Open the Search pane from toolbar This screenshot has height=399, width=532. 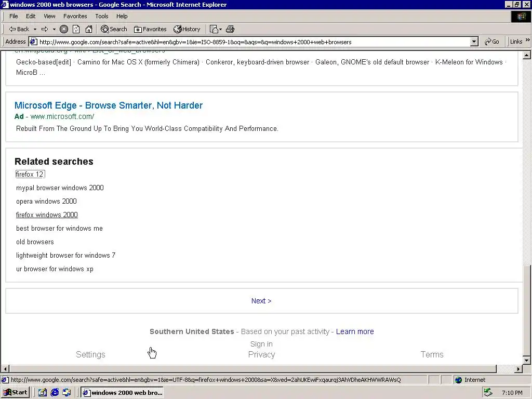click(114, 29)
